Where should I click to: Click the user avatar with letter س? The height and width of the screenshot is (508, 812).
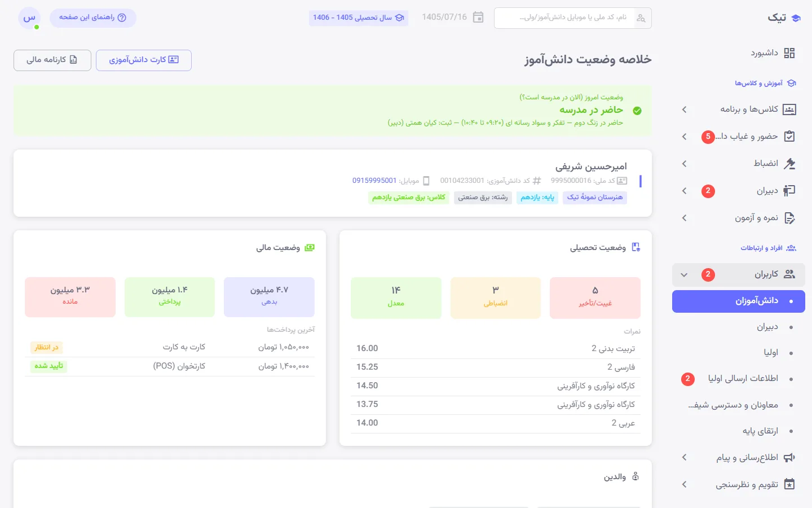click(29, 18)
